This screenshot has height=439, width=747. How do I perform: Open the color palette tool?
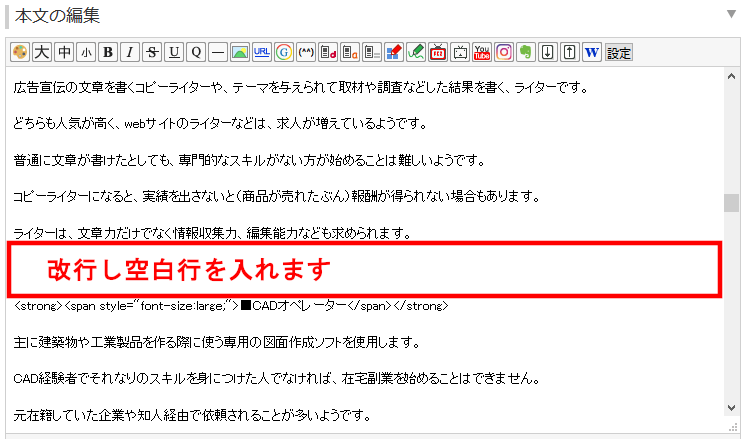pos(20,52)
